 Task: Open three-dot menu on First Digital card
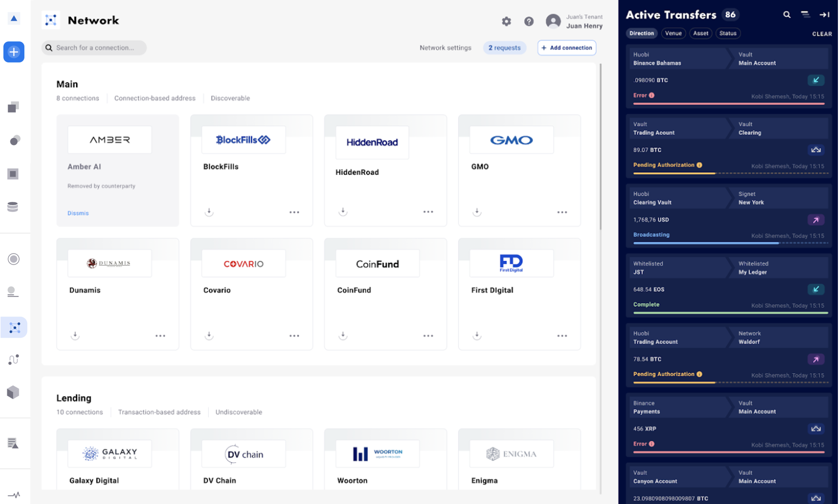coord(562,336)
